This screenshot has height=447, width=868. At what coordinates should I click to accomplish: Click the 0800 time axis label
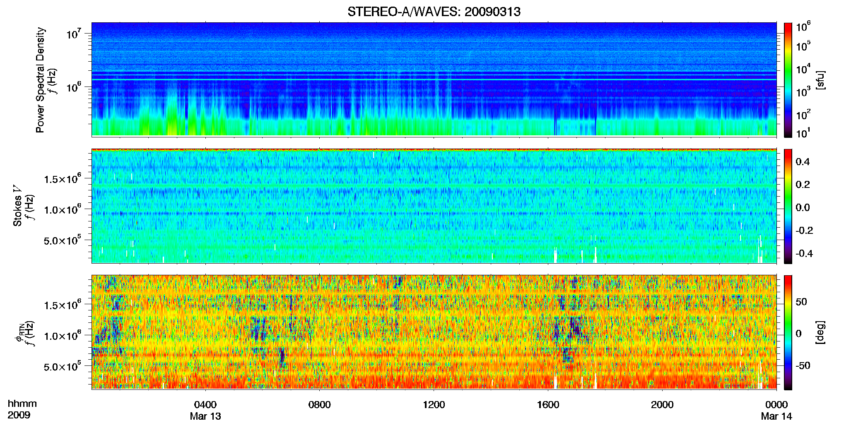pos(319,404)
